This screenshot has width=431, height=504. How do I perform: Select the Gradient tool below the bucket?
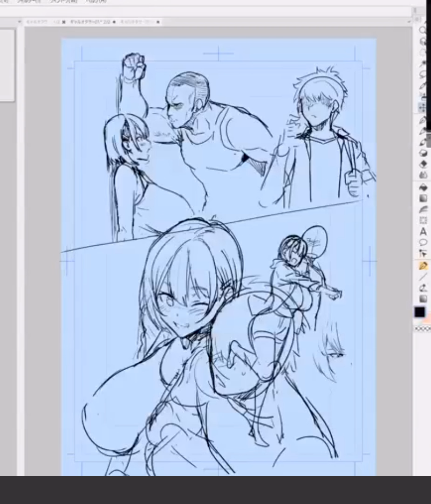pos(423,198)
